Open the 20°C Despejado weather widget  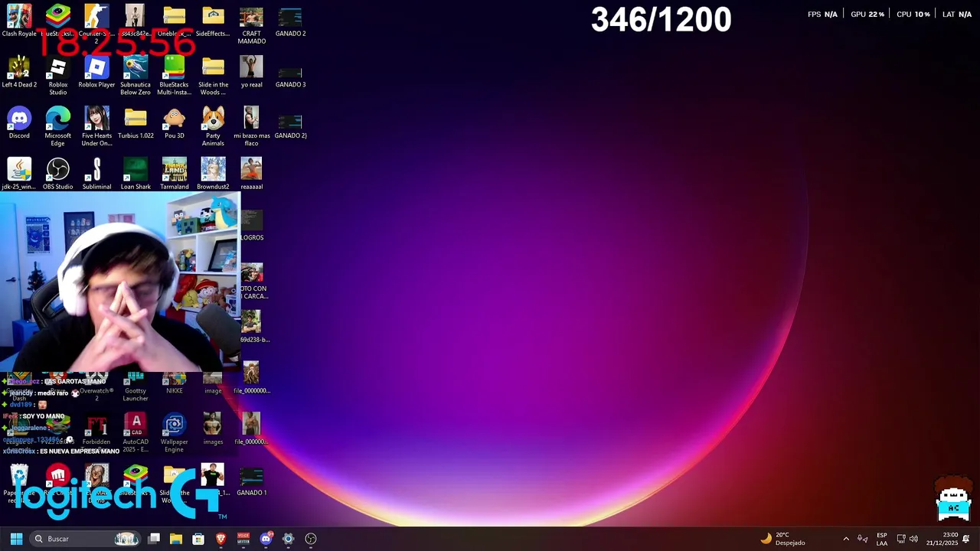coord(782,539)
